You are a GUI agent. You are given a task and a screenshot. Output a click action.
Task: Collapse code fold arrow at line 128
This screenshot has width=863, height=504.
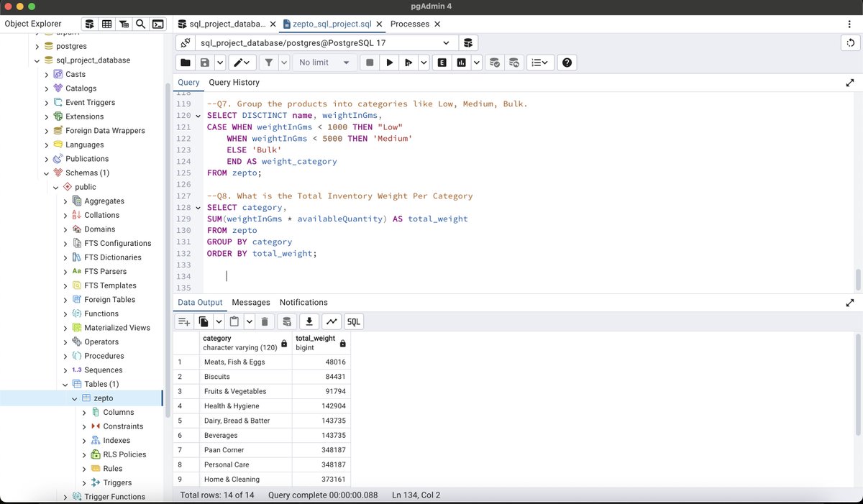coord(198,208)
